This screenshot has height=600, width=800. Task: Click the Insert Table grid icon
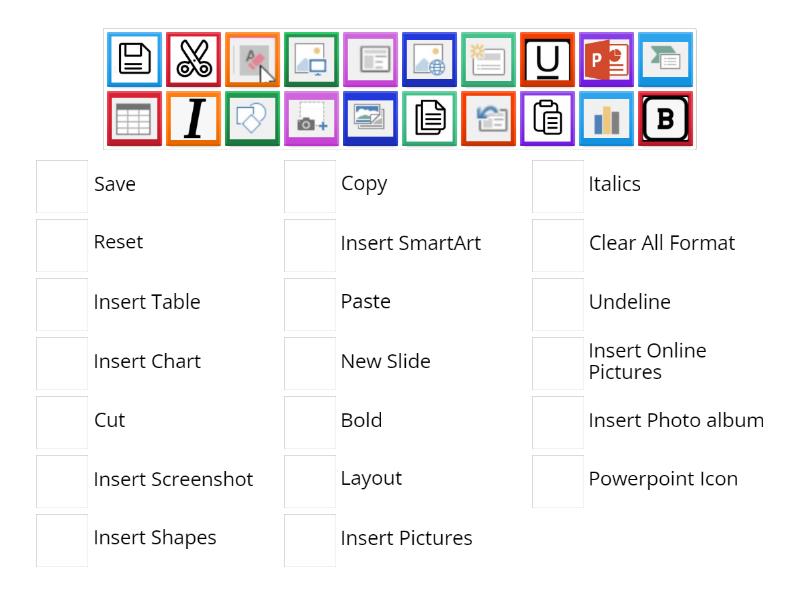tap(134, 117)
